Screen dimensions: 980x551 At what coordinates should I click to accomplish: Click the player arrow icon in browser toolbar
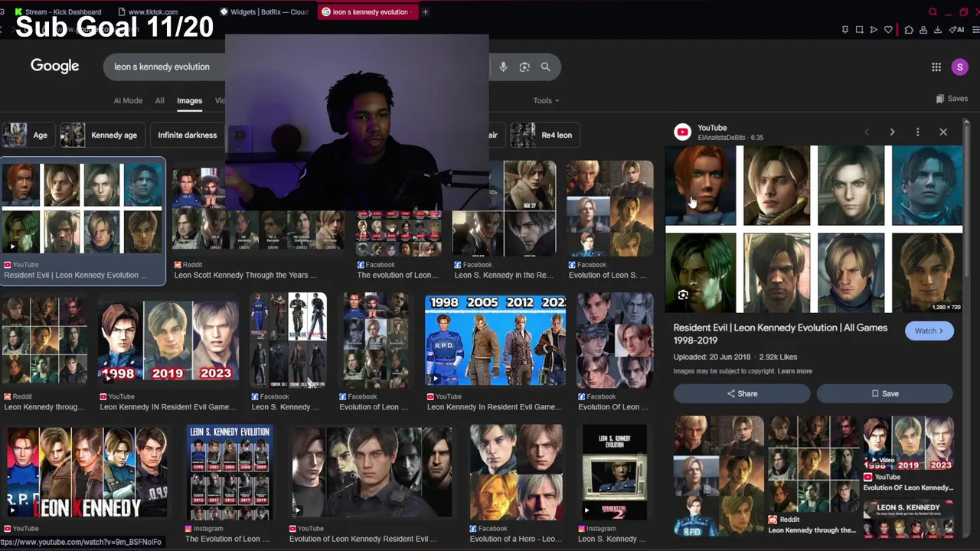point(874,30)
